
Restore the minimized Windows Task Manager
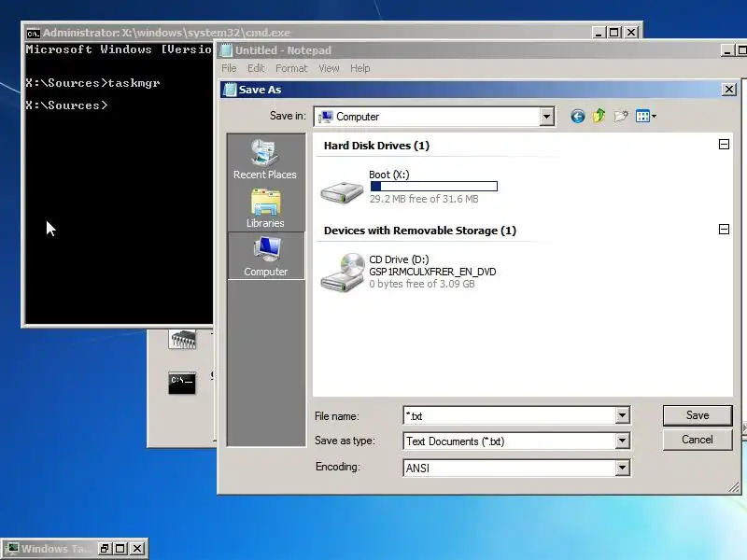click(105, 549)
